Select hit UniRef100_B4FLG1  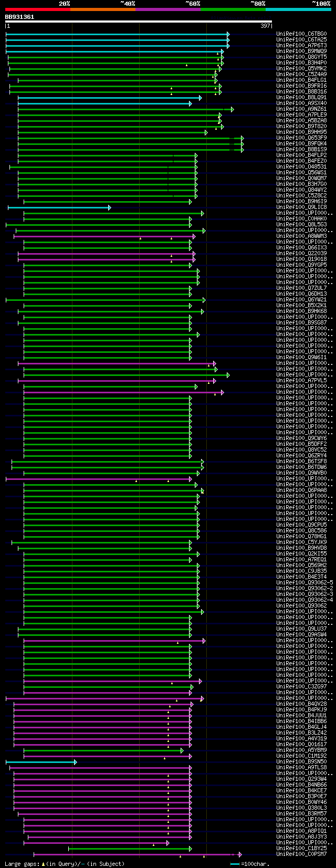coord(301,80)
